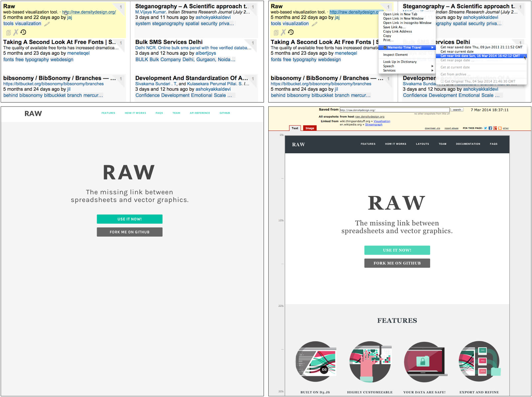Open API REFERENCE in the live RAW page nav

tap(200, 113)
